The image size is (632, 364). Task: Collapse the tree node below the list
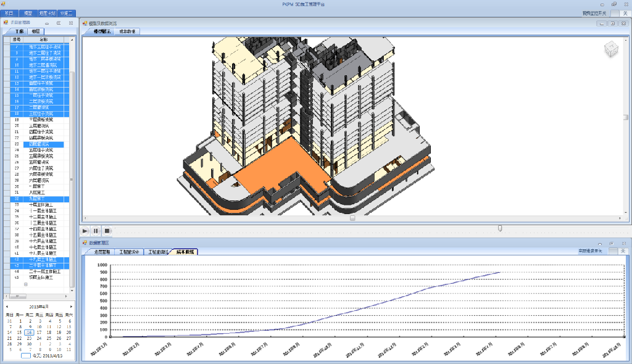pos(26,284)
